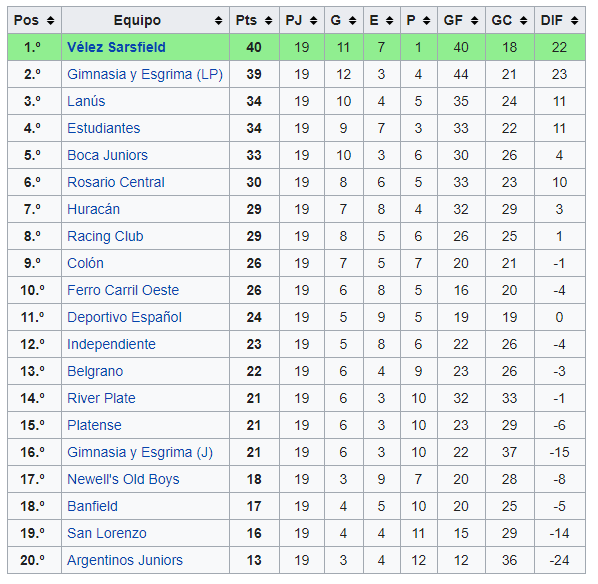598x584 pixels.
Task: Open the River Plate team page
Action: [x=101, y=398]
